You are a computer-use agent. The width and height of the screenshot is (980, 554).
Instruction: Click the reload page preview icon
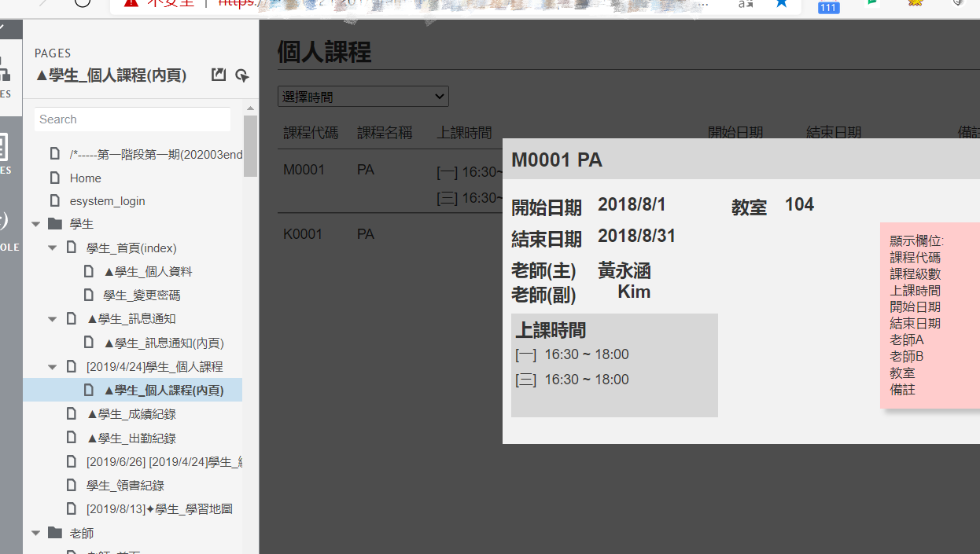[242, 75]
